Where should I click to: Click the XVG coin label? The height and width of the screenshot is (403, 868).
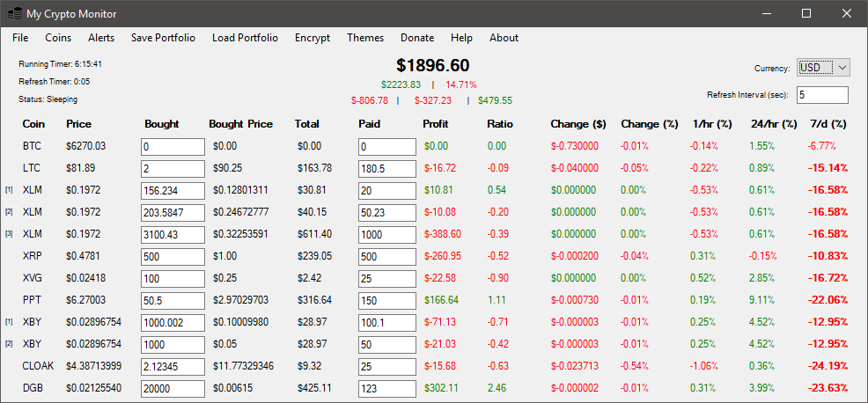tap(32, 278)
